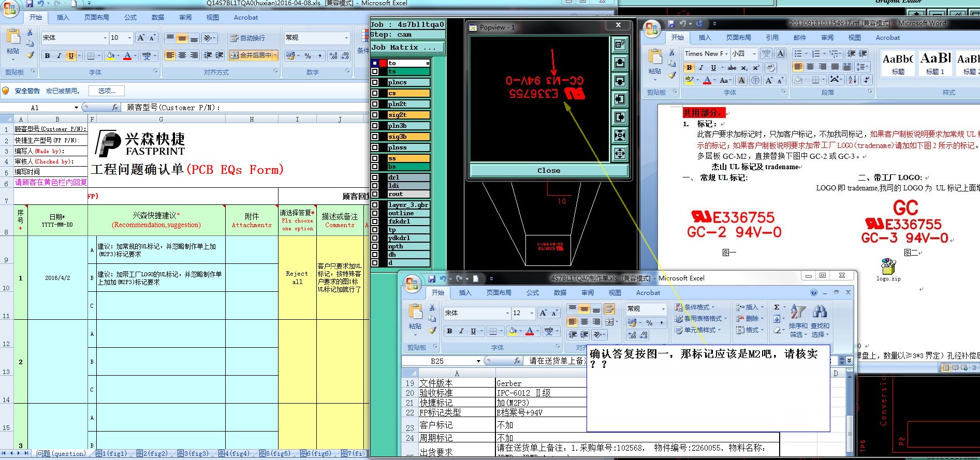
Task: Toggle the checkbox beside the rout layer
Action: pos(375,194)
